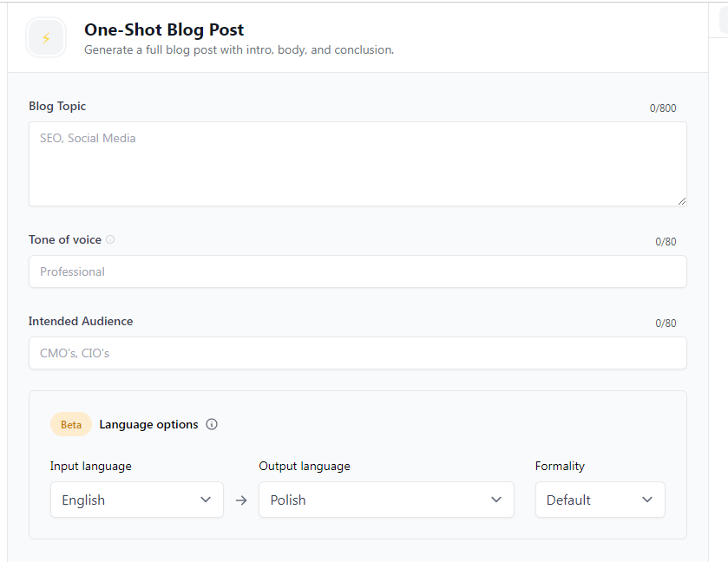
Task: Click the Intended Audience label
Action: tap(81, 321)
